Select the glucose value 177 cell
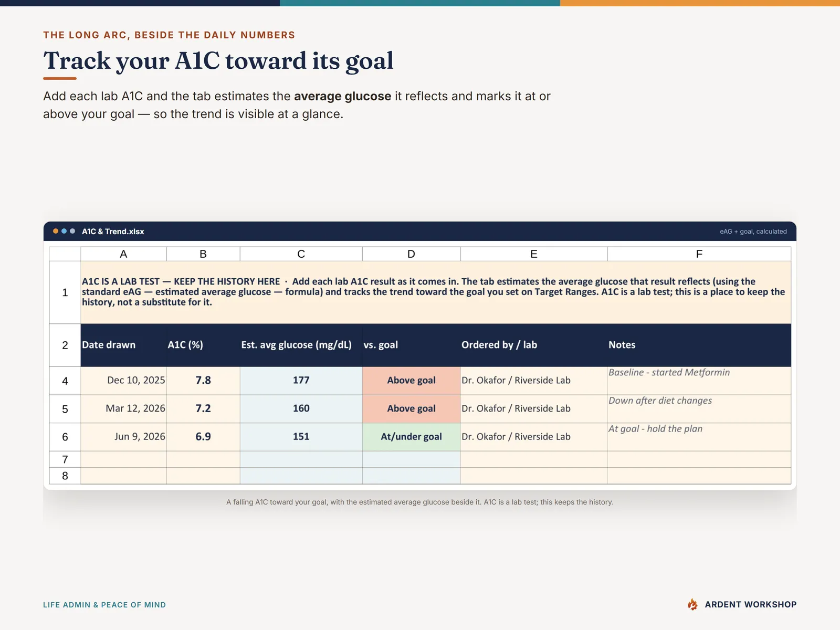 301,381
